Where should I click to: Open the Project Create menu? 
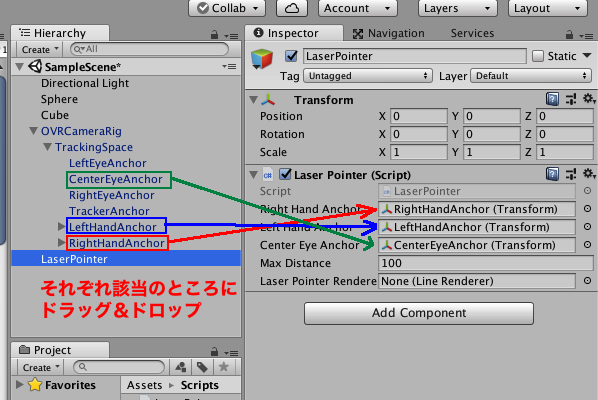(x=41, y=367)
